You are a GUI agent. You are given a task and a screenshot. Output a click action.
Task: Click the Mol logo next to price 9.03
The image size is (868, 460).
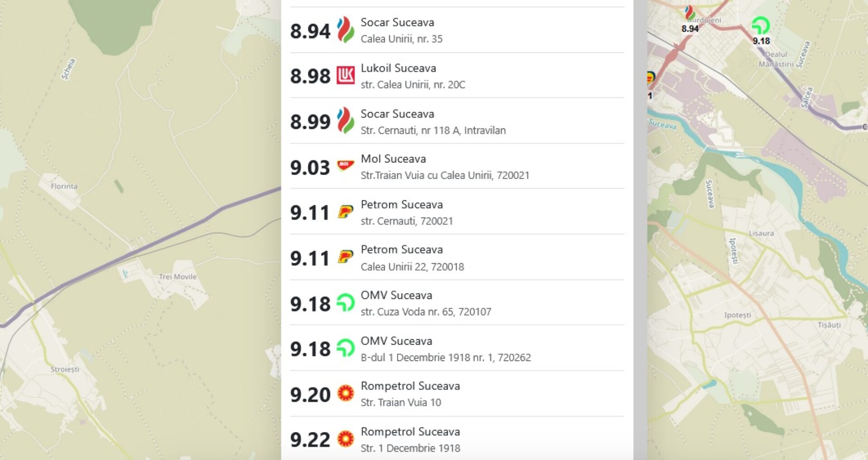click(345, 166)
